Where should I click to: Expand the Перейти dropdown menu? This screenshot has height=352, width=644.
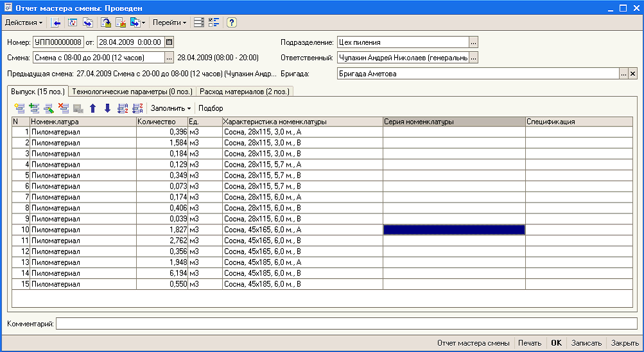(170, 22)
